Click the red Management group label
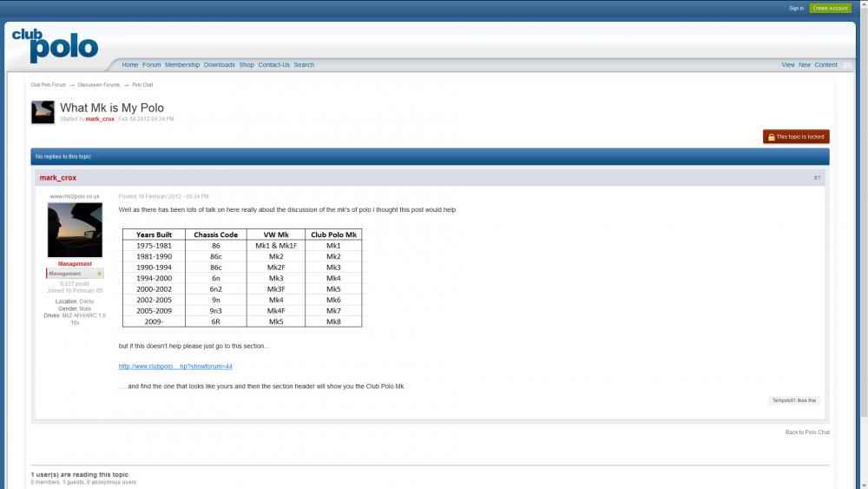Image resolution: width=868 pixels, height=489 pixels. [x=75, y=264]
